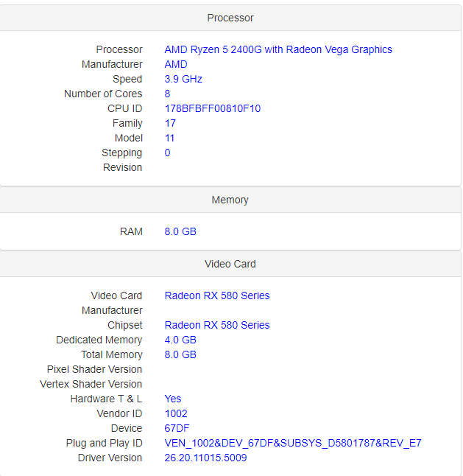Click the Family value '17'

[x=170, y=123]
